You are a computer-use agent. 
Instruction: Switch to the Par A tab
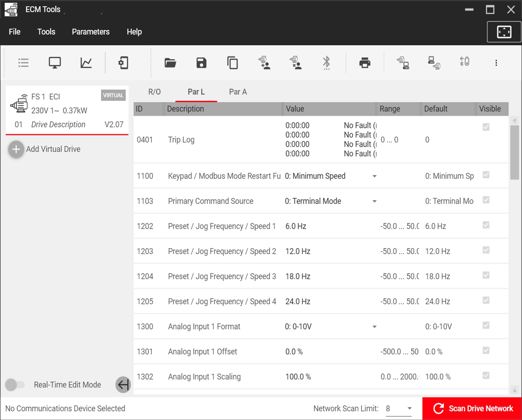pyautogui.click(x=238, y=92)
